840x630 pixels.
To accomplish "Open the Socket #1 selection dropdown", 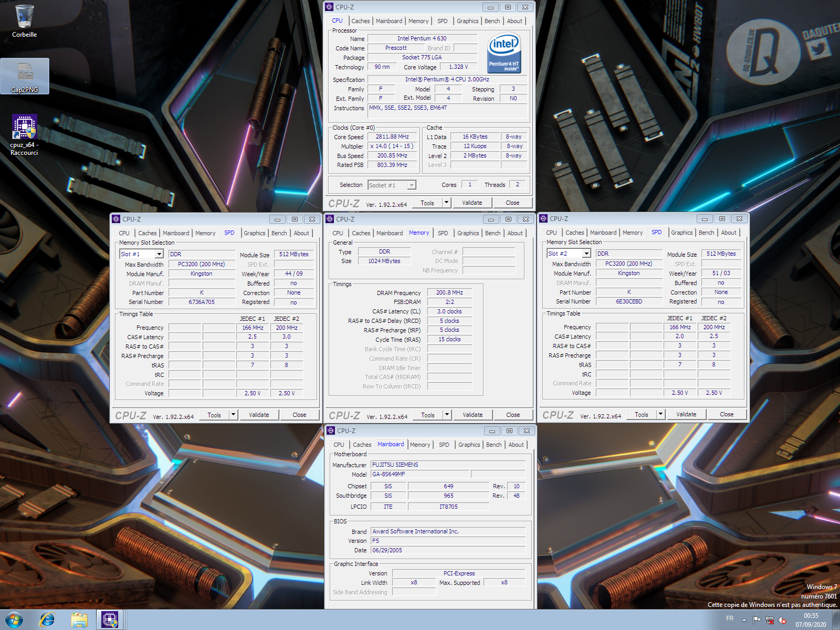I will (x=392, y=185).
